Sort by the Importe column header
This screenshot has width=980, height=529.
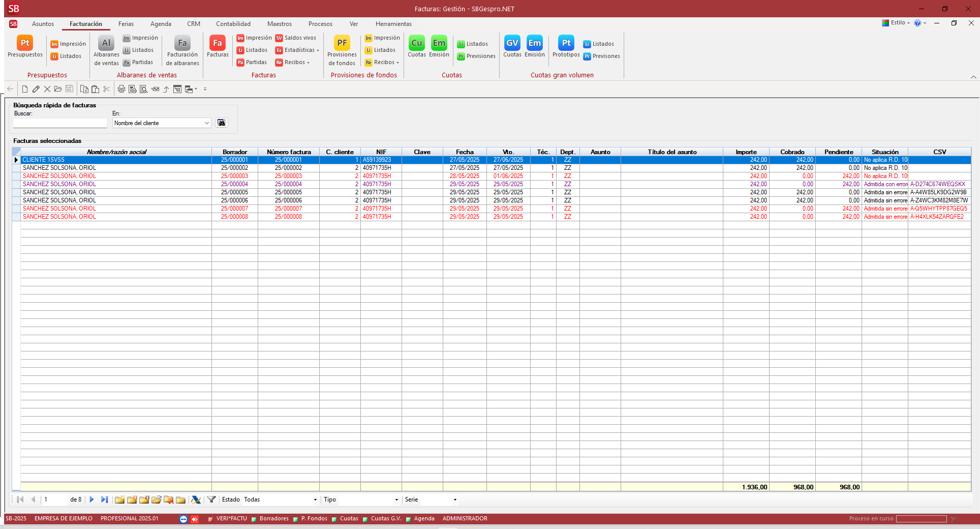[x=746, y=152]
